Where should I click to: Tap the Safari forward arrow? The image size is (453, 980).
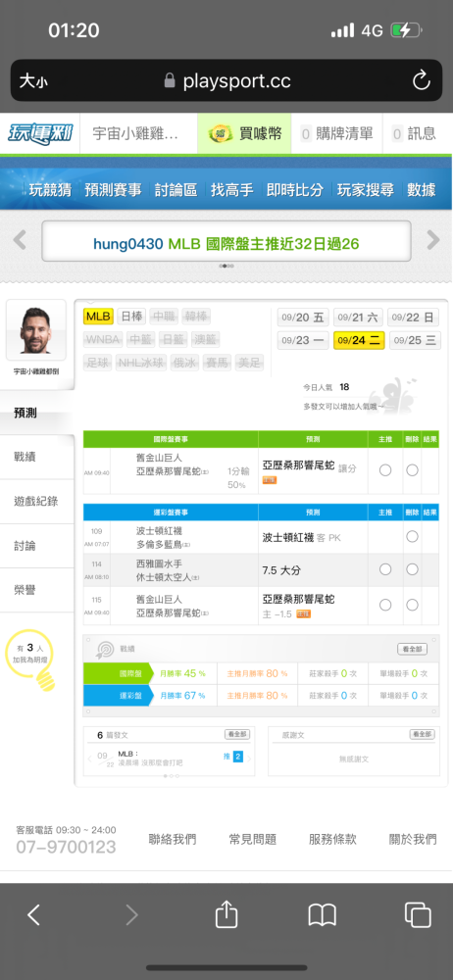(x=131, y=915)
